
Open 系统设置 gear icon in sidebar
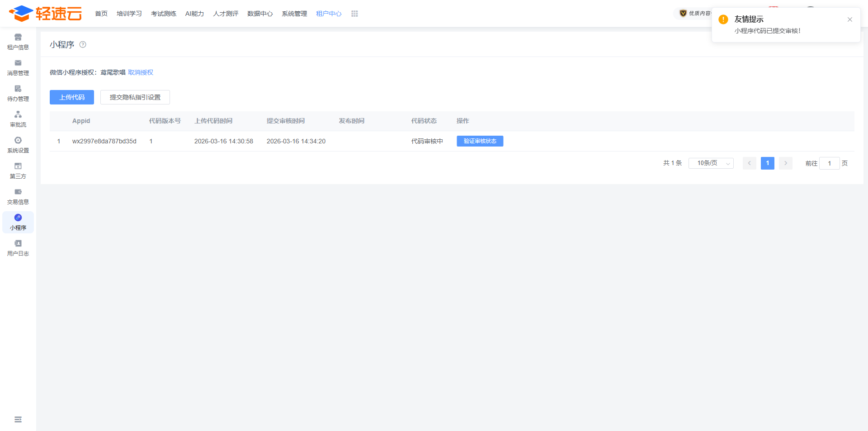[18, 141]
